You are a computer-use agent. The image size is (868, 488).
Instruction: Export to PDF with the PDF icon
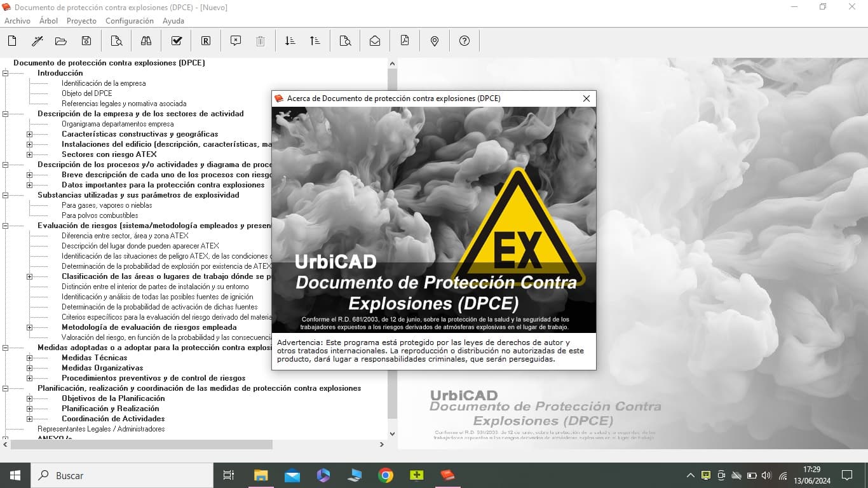(x=405, y=41)
